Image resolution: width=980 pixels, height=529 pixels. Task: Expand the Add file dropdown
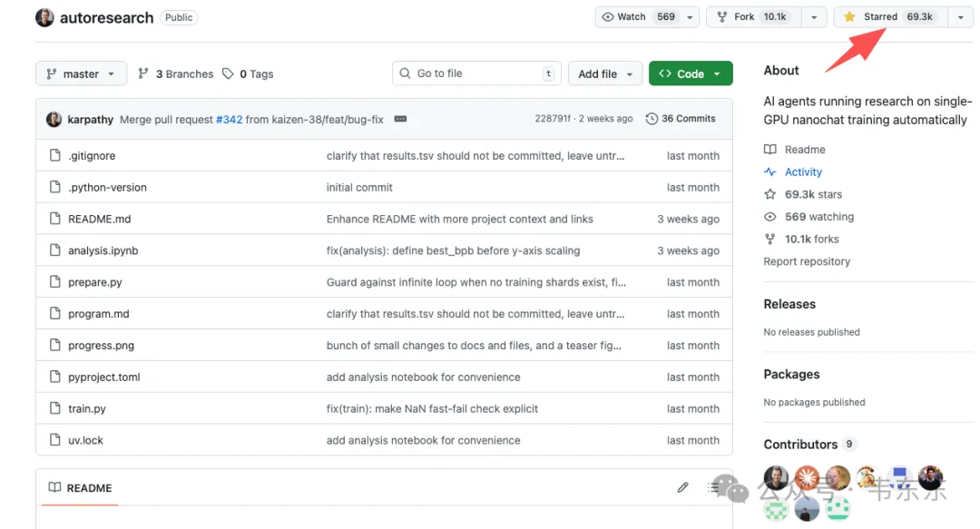(x=605, y=74)
